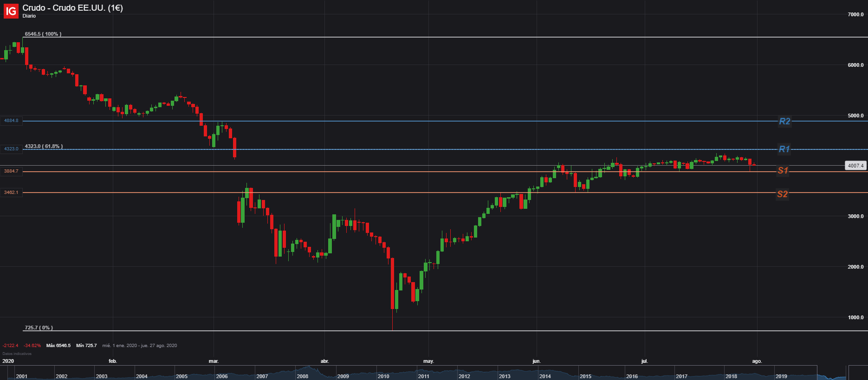The image size is (868, 380).
Task: Jump to 2011 in the navigator strip
Action: tap(423, 376)
